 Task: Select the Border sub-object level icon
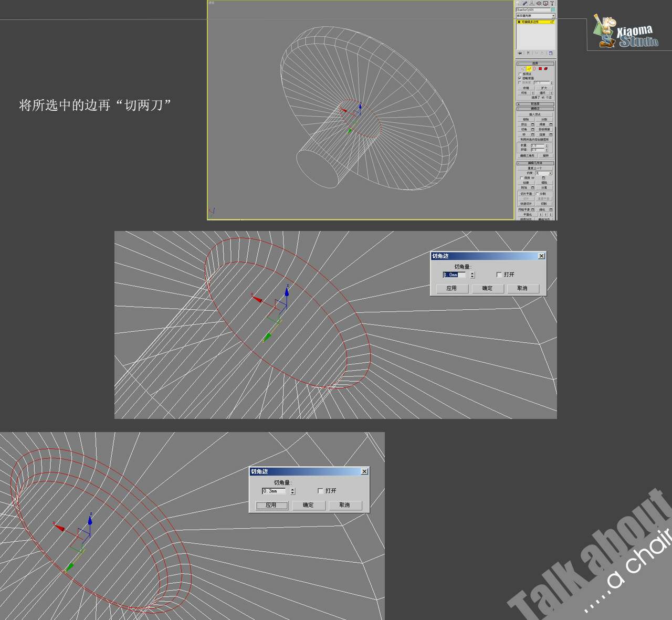[534, 69]
